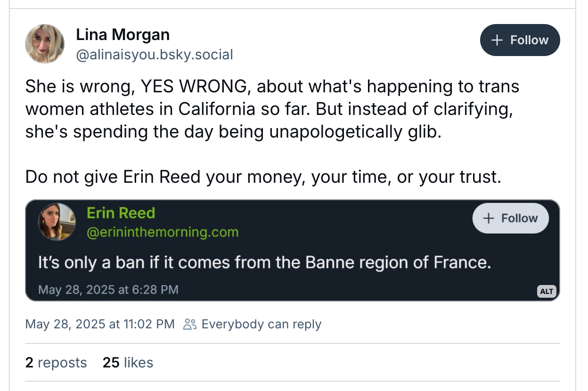
Task: Click the embedded May 28, 2025 6:28 PM timestamp
Action: (108, 289)
